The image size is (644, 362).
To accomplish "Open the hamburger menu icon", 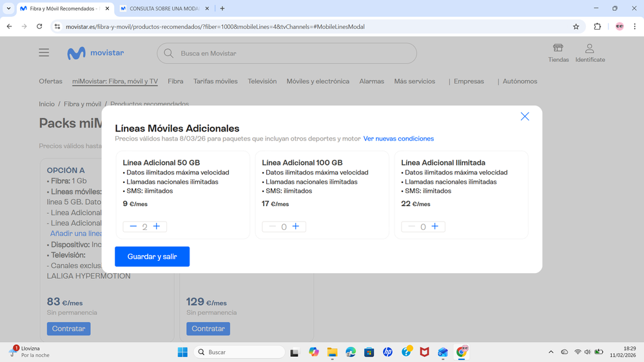I will click(x=44, y=53).
